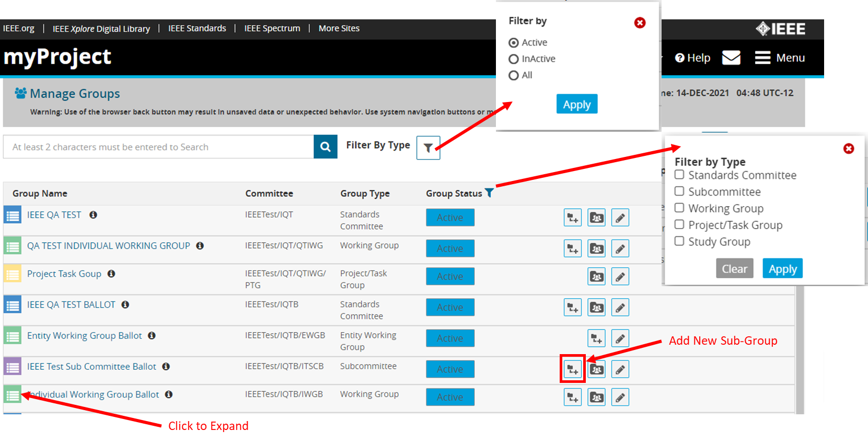Check Study Group filter box
Screen dimensions: 868x442
click(x=679, y=241)
